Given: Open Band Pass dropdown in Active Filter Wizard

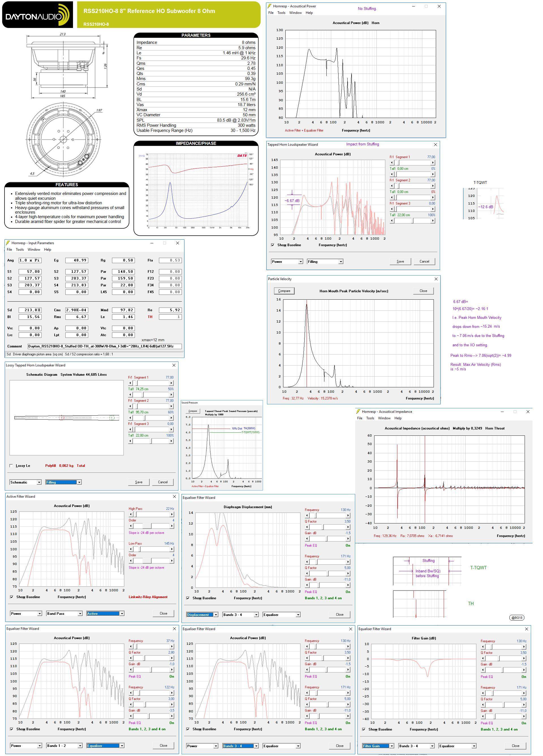Looking at the screenshot, I should (x=64, y=613).
